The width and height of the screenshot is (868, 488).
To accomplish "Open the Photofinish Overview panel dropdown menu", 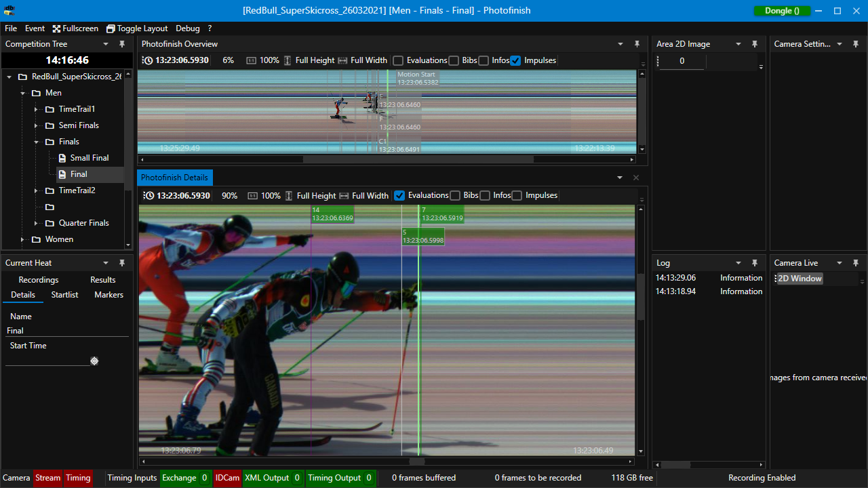I will click(x=620, y=43).
